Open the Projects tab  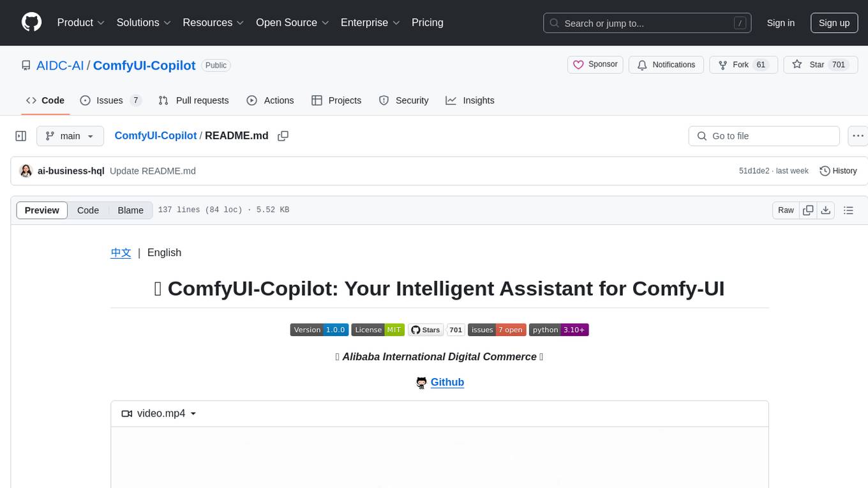coord(336,100)
